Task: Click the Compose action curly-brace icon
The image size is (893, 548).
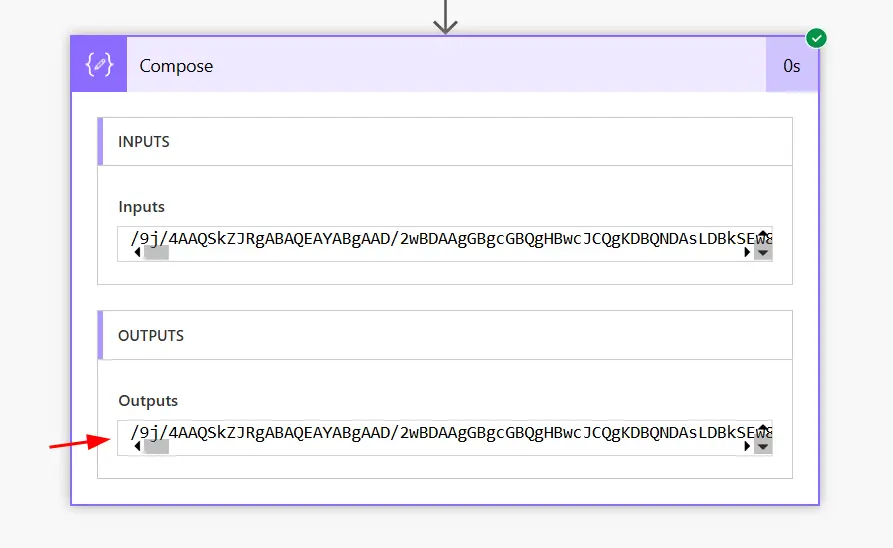Action: (99, 64)
